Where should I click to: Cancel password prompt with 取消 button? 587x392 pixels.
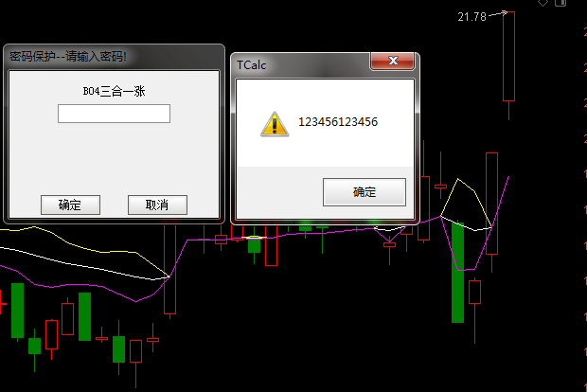pyautogui.click(x=157, y=205)
